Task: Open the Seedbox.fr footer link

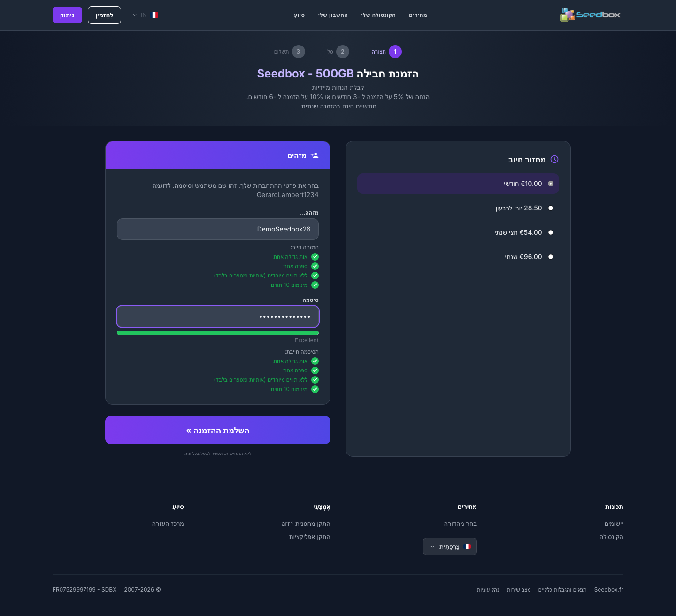Action: click(609, 590)
